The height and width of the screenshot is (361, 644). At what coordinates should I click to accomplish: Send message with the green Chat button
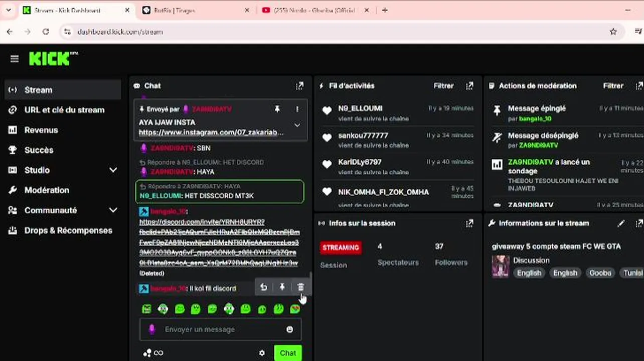pos(288,353)
